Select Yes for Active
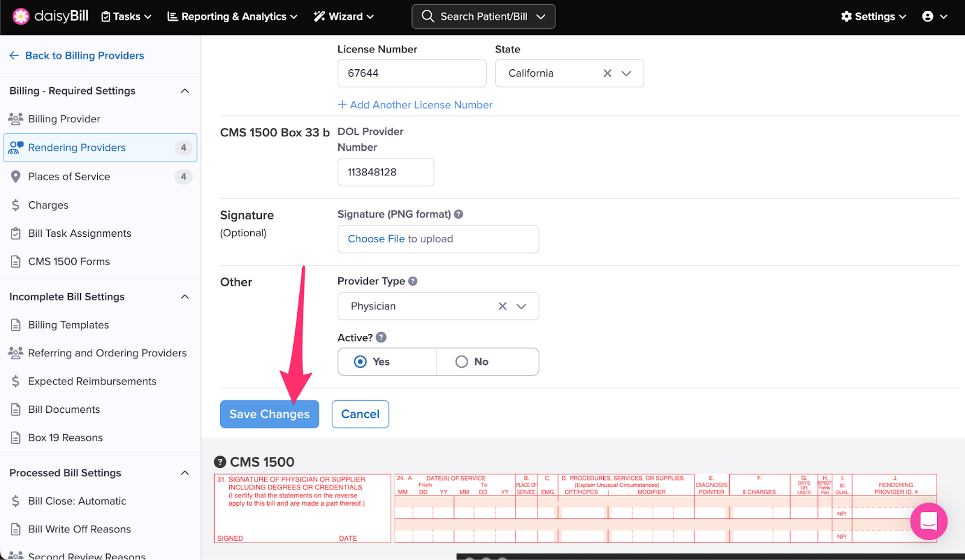This screenshot has width=965, height=560. pos(361,362)
